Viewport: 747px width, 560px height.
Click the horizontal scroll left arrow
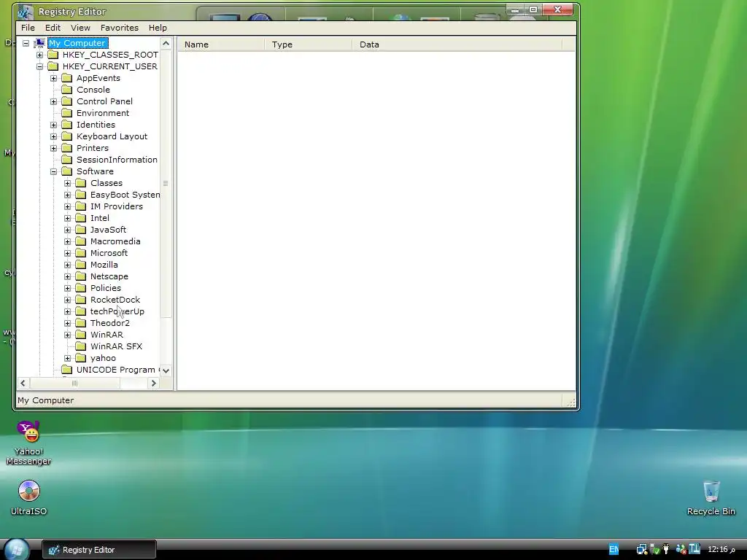point(23,383)
